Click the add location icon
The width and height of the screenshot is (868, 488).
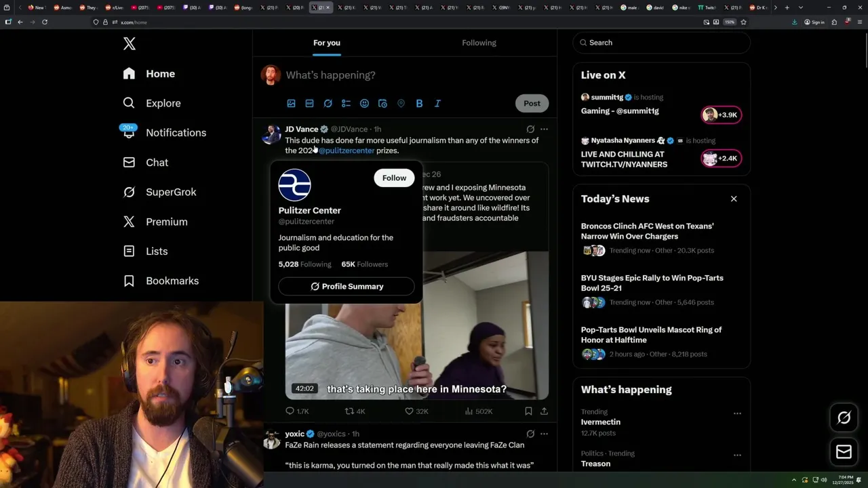coord(401,104)
